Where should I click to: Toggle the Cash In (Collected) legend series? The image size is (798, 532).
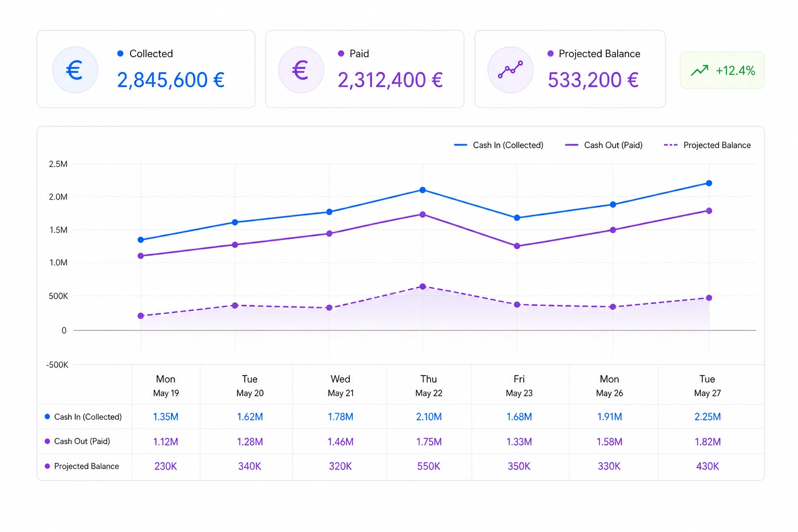point(498,145)
